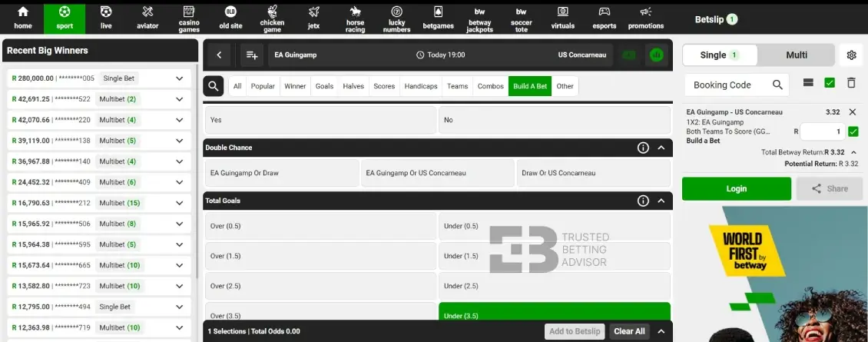The width and height of the screenshot is (868, 342).
Task: Expand the R 39,119.00 winner row
Action: point(179,141)
